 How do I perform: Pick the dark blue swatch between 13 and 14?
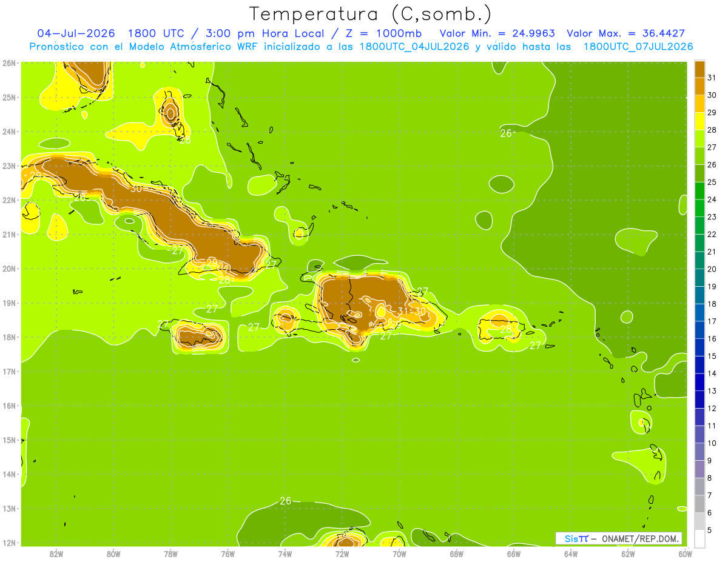coord(699,381)
